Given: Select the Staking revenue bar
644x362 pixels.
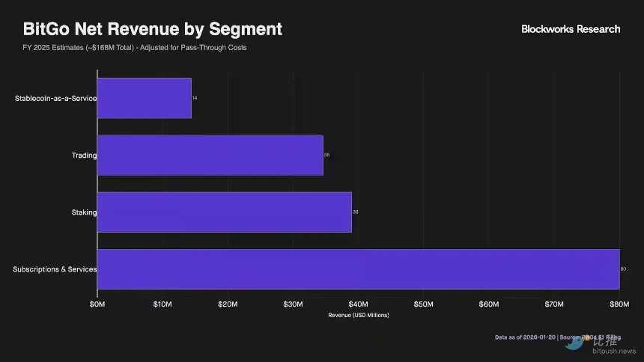Looking at the screenshot, I should point(225,212).
